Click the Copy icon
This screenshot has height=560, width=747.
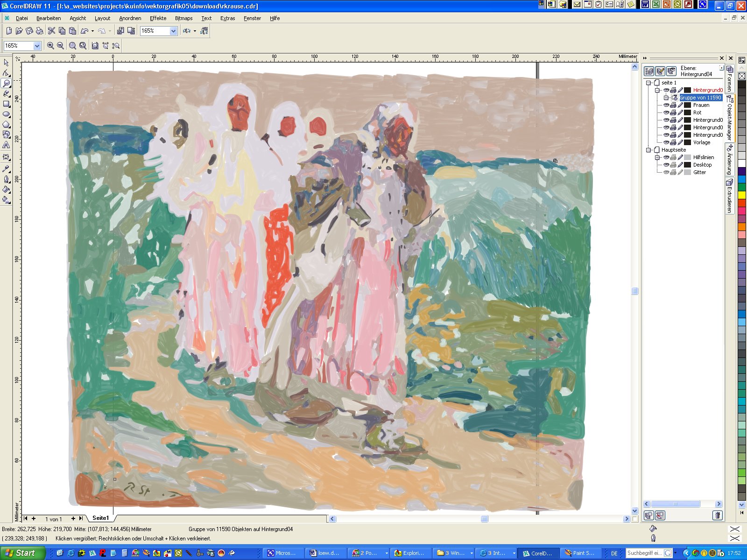pos(62,31)
